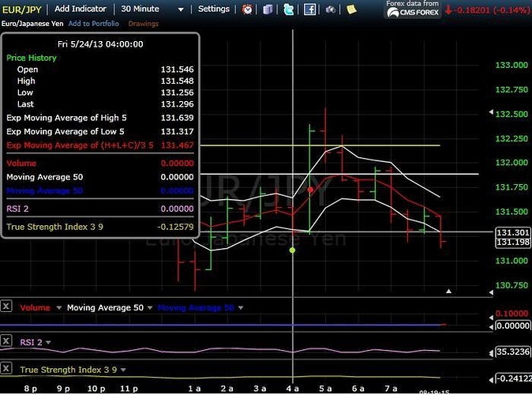Close the Volume indicator panel
This screenshot has height=395, width=532.
pyautogui.click(x=6, y=307)
